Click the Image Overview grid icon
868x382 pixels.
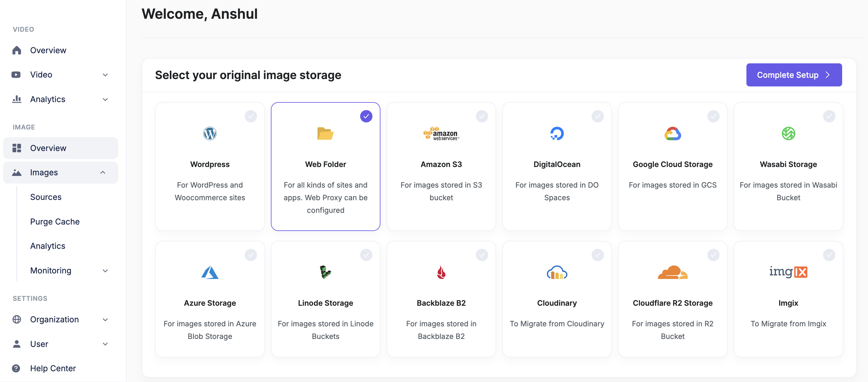[17, 148]
